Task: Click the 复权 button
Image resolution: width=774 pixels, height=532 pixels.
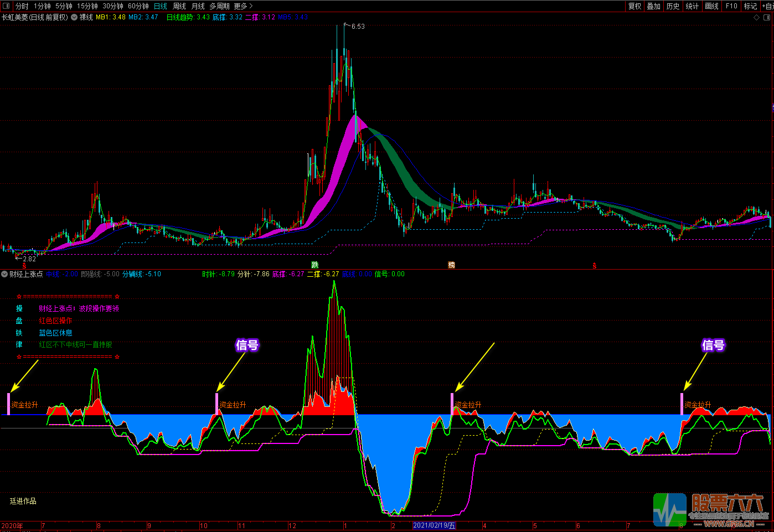Action: click(634, 6)
